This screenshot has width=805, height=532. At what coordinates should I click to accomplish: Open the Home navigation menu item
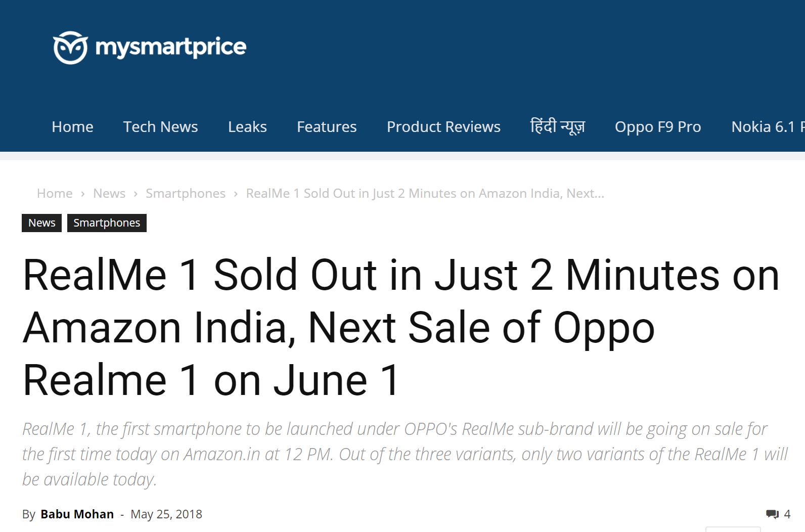(x=72, y=126)
